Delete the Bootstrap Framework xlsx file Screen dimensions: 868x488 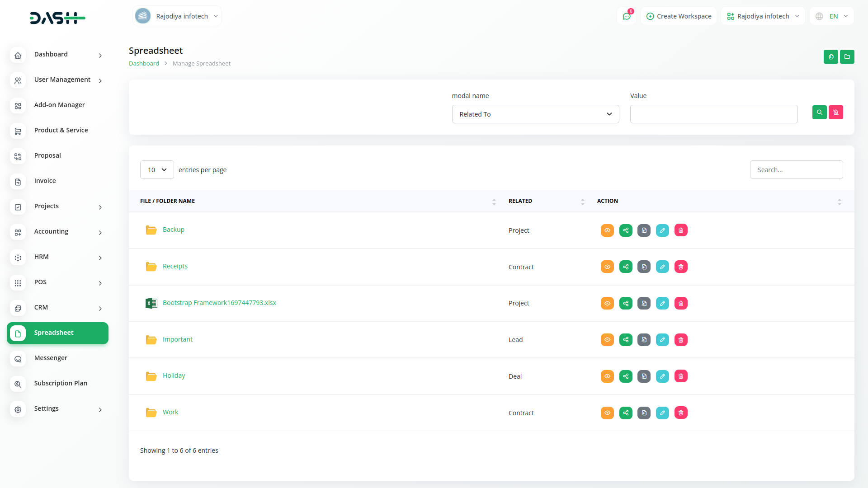681,303
